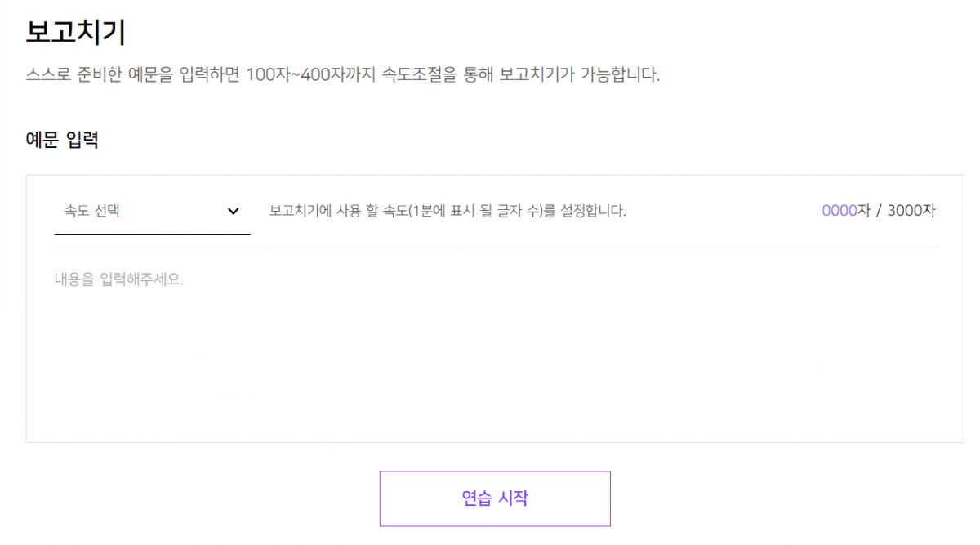
Task: Click the 내용을 입력해주세요 text area
Action: pyautogui.click(x=119, y=279)
